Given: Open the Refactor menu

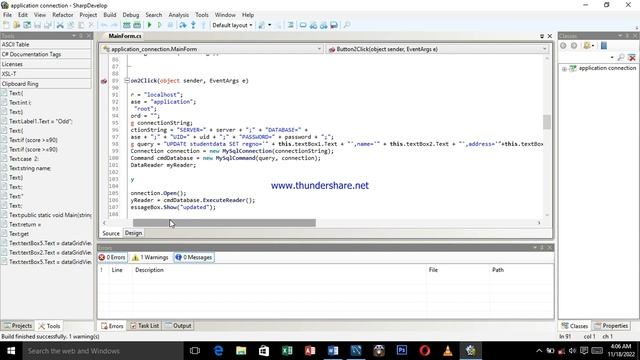Looking at the screenshot, I should 62,15.
